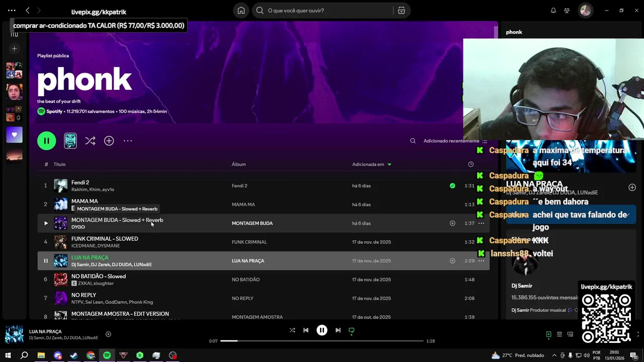Open the playlist video preview thumbnail

coord(70,141)
